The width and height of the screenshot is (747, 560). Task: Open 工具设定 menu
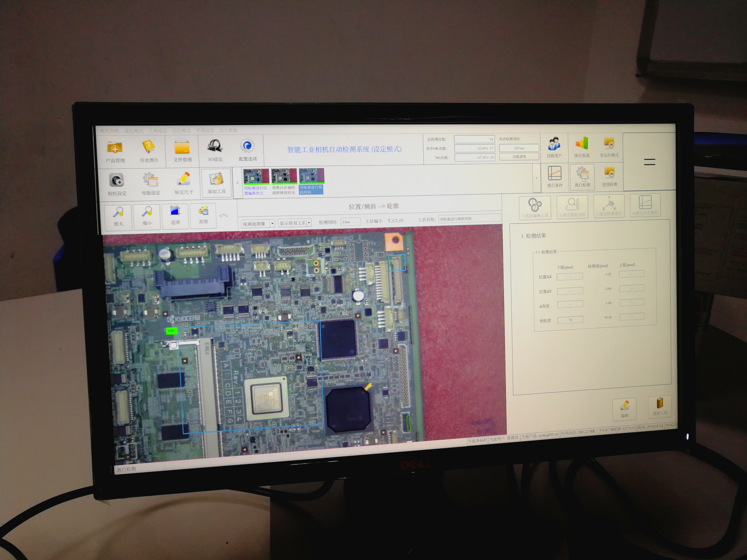(x=158, y=130)
